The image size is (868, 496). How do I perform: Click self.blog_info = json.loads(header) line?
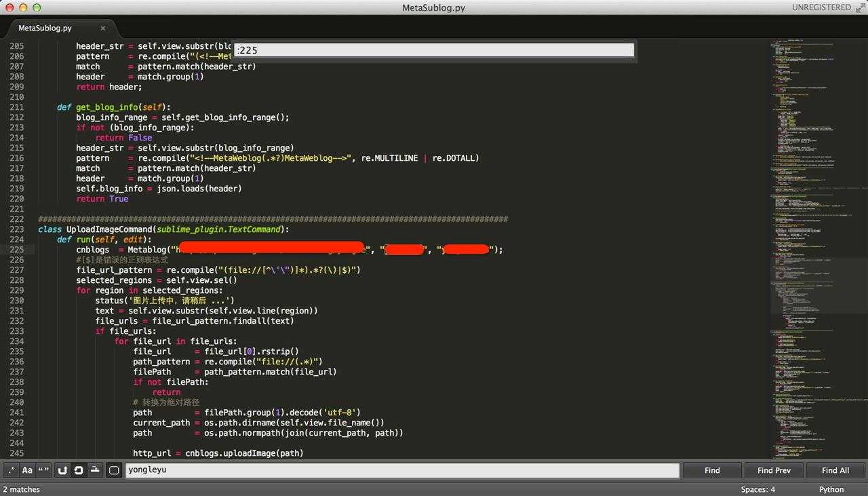(x=159, y=189)
